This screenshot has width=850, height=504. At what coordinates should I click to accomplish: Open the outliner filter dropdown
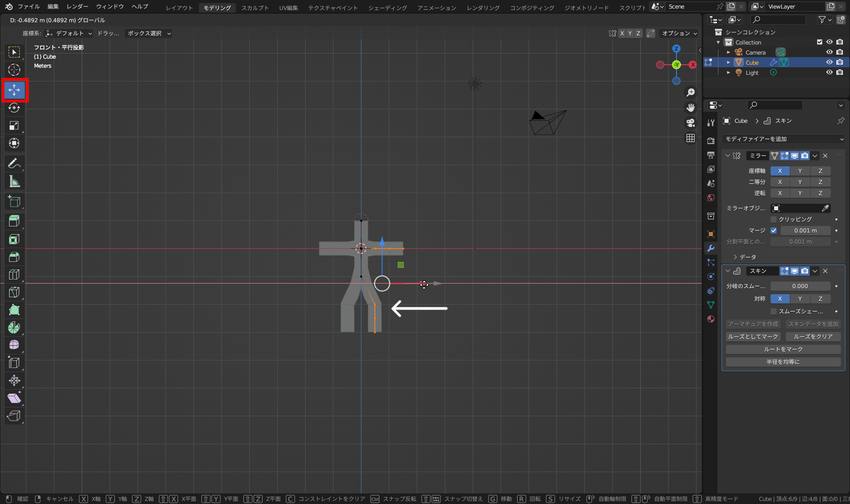pos(825,20)
